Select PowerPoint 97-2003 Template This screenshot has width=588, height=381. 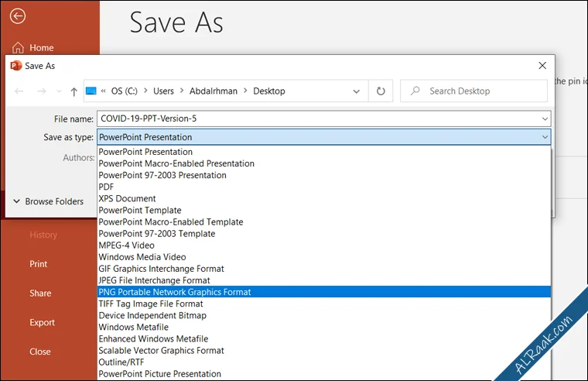tap(324, 234)
